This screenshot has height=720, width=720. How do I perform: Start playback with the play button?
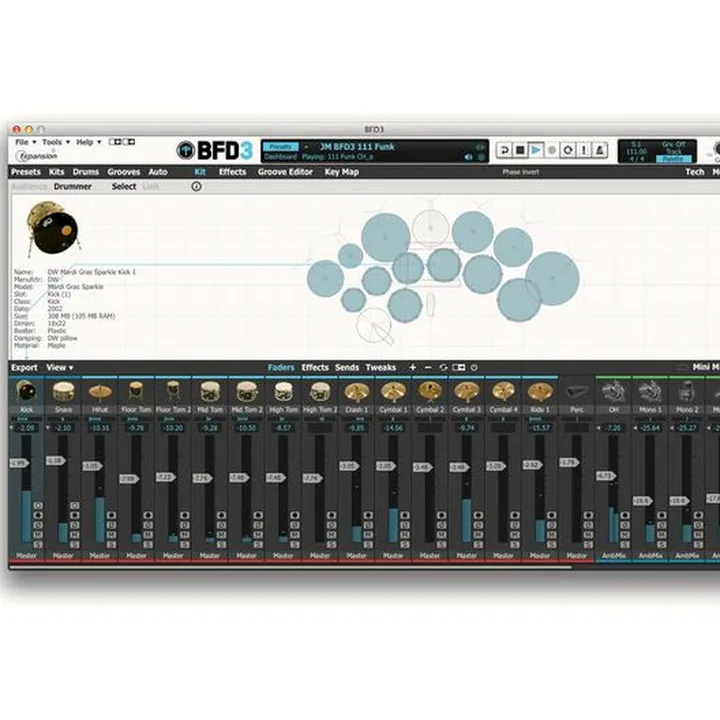pyautogui.click(x=536, y=150)
